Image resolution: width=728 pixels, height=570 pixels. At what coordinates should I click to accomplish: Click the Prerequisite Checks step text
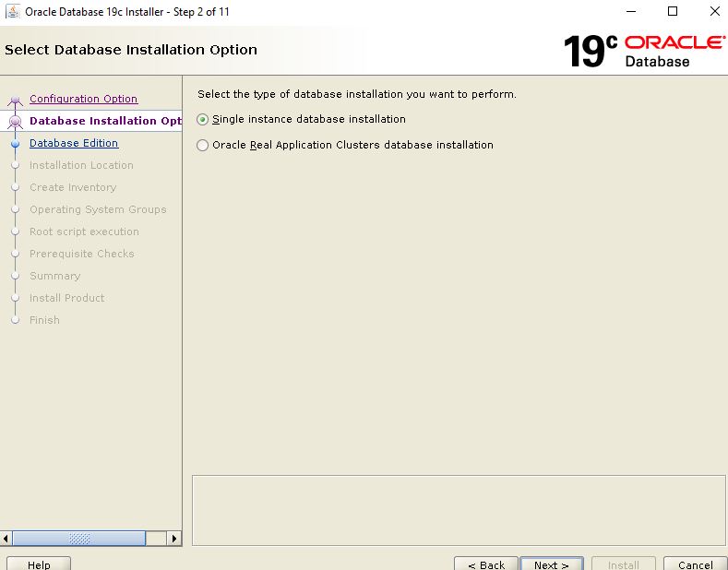point(82,254)
